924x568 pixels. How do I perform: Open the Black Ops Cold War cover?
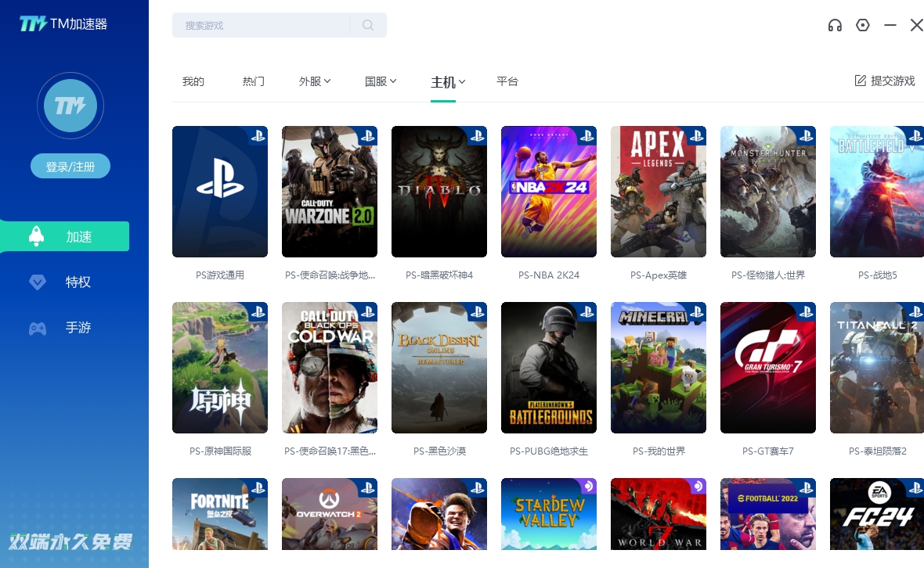click(330, 368)
